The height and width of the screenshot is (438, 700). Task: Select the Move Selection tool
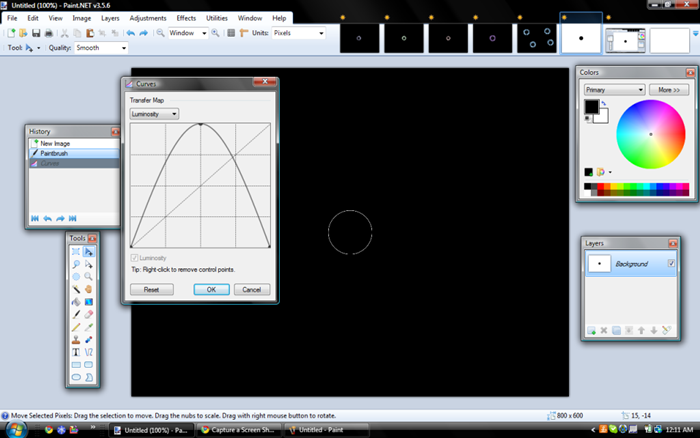pos(88,264)
